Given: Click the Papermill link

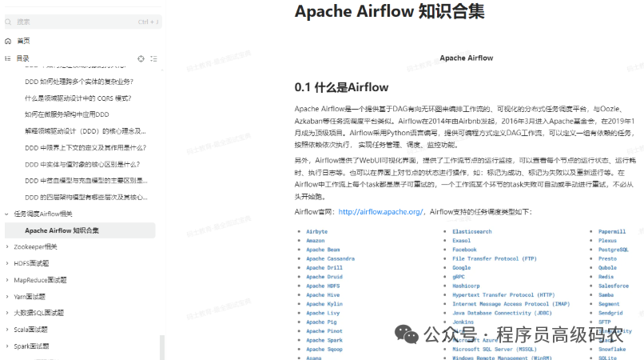Looking at the screenshot, I should pos(612,232).
